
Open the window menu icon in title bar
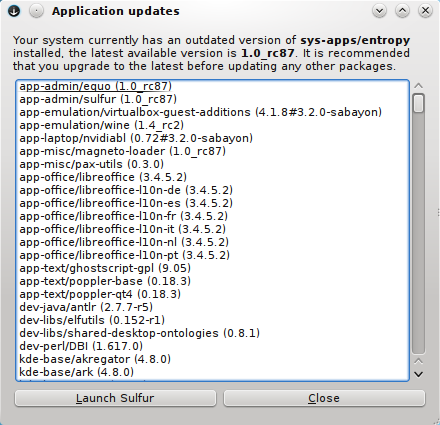14,11
